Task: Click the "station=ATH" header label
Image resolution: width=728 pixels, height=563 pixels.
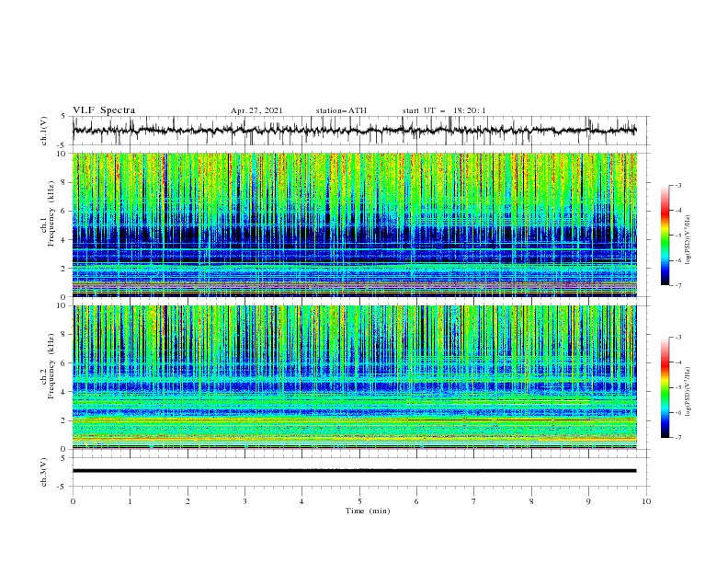Action: pyautogui.click(x=341, y=110)
